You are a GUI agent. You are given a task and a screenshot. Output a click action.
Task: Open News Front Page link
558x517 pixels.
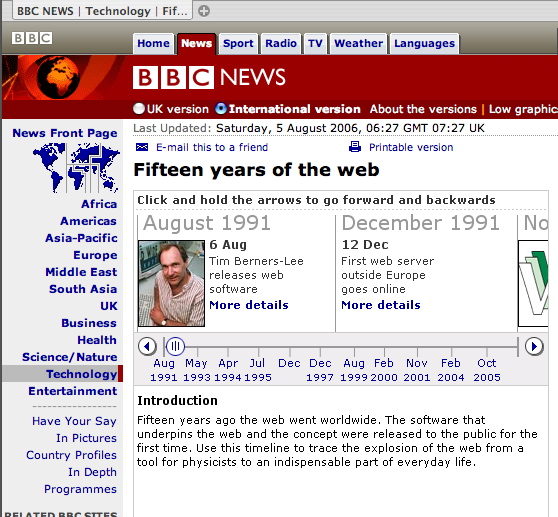click(65, 133)
